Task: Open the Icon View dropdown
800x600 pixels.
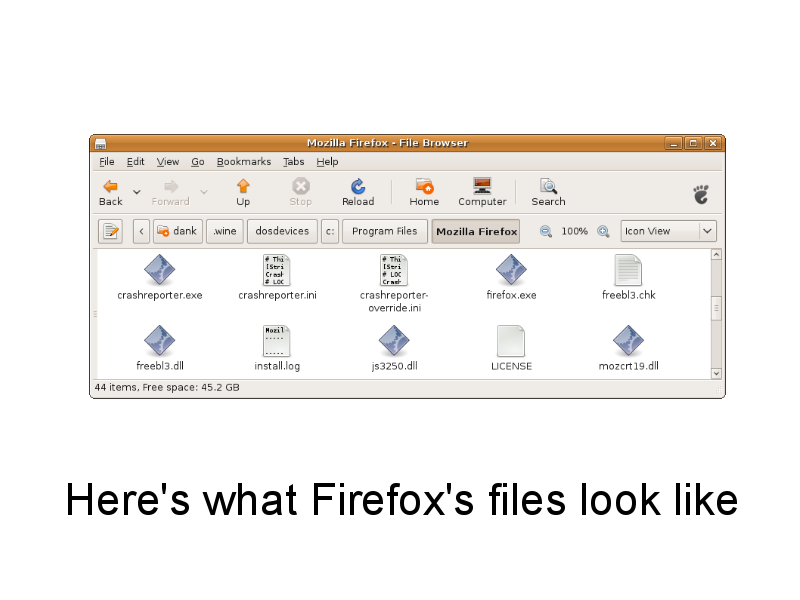Action: coord(668,231)
